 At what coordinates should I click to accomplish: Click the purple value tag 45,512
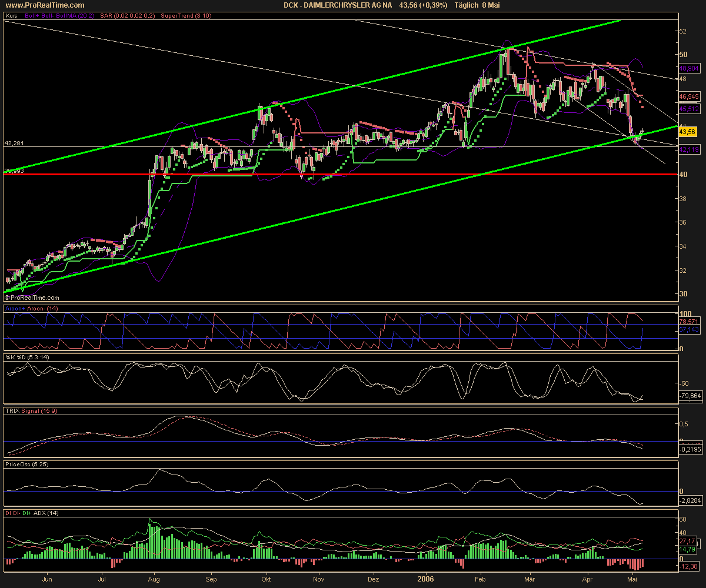pyautogui.click(x=688, y=109)
